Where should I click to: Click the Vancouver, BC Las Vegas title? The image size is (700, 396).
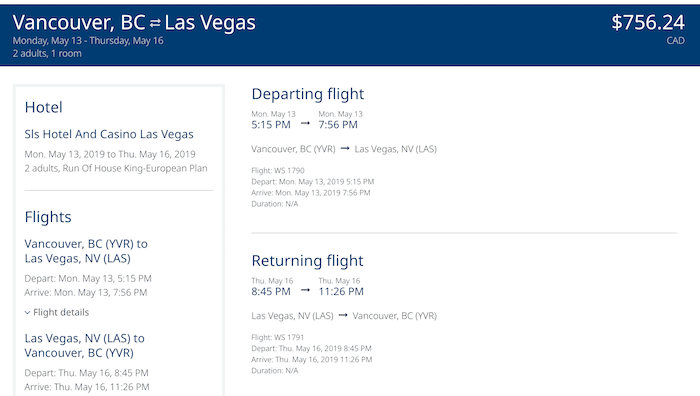(x=134, y=23)
